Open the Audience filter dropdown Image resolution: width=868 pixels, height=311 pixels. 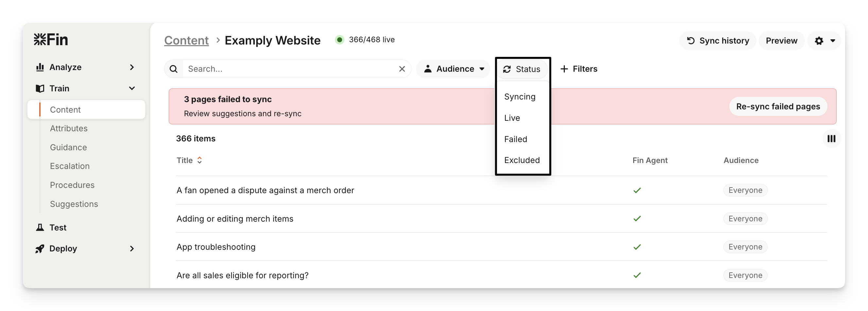pos(453,69)
